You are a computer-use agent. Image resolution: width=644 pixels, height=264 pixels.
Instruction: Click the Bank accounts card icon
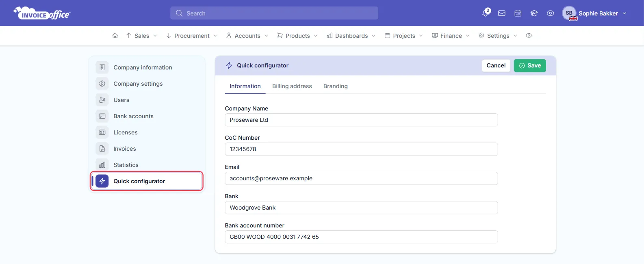102,116
